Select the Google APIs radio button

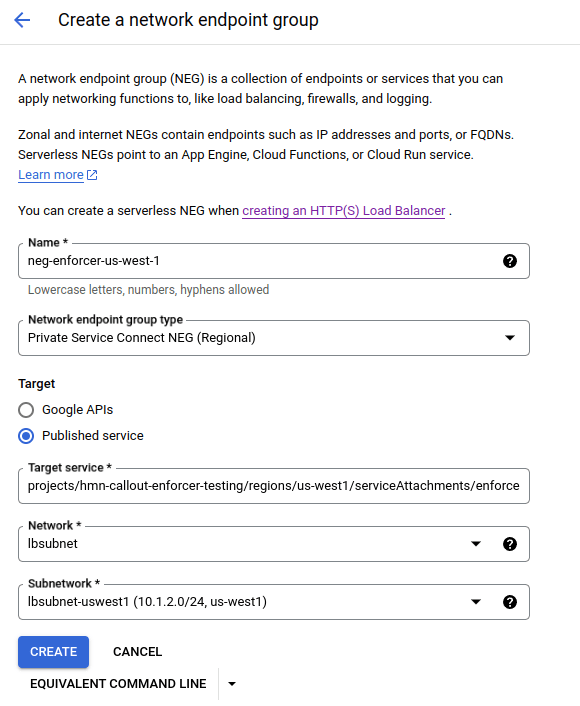pyautogui.click(x=26, y=410)
